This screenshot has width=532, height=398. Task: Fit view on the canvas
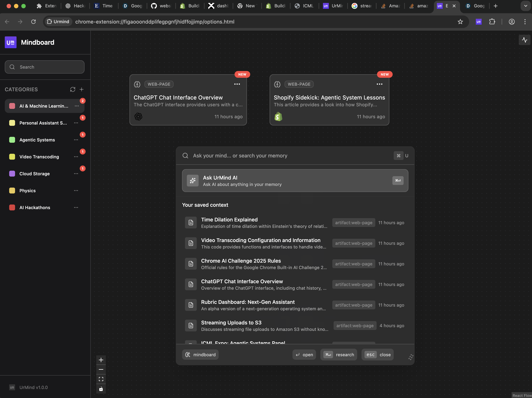tap(101, 379)
